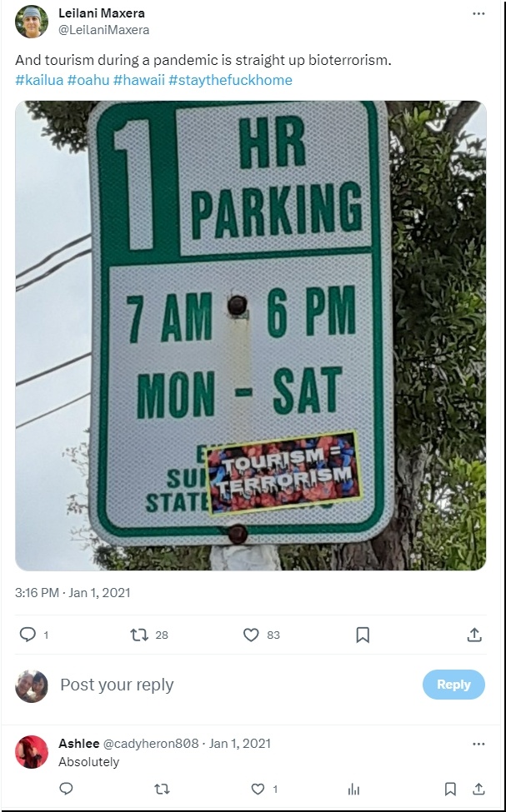
Task: Bookmark Leilani Maxera's tweet
Action: click(363, 635)
